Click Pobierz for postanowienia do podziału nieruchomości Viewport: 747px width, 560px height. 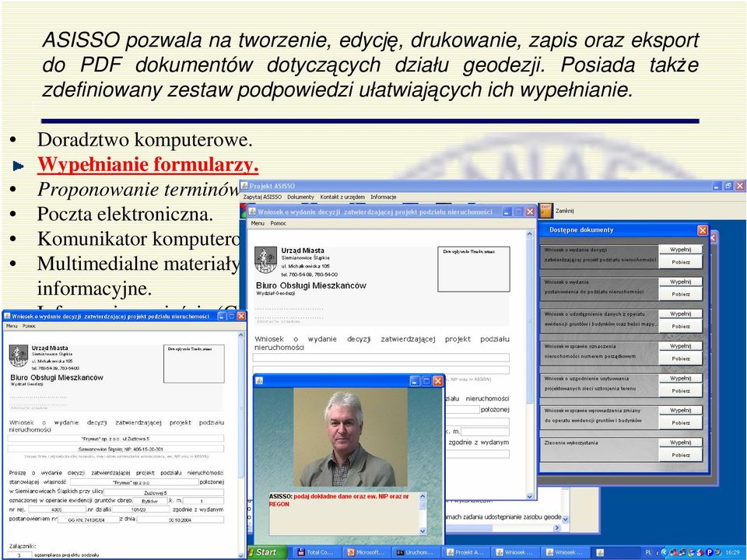point(680,294)
